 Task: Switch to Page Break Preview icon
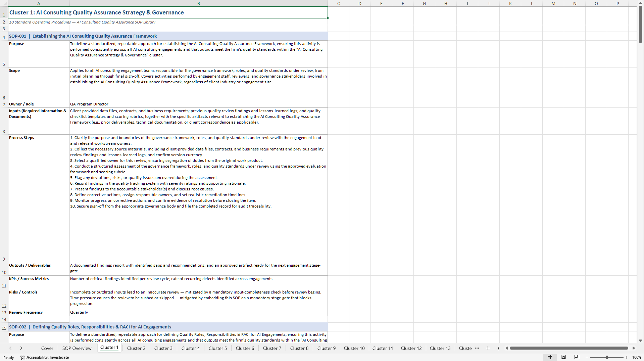(577, 357)
